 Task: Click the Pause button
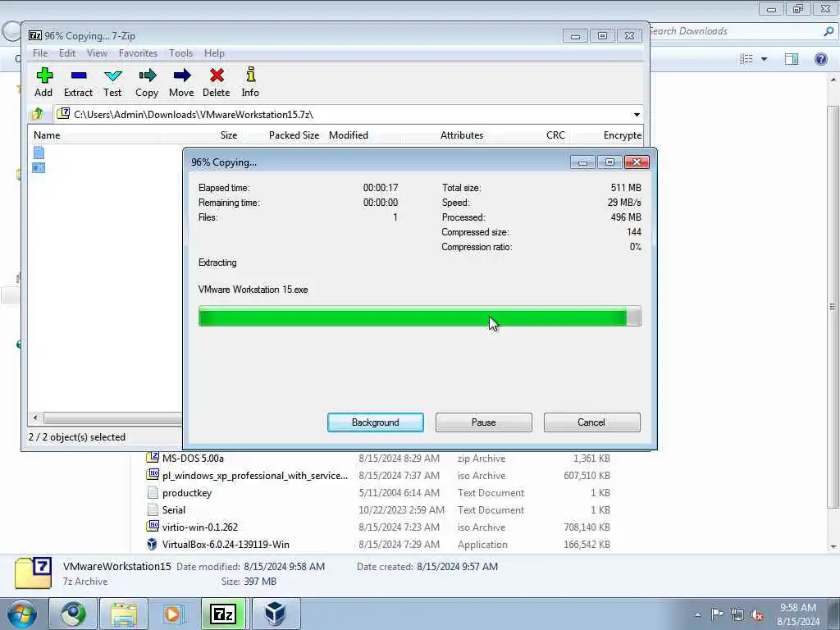point(484,422)
